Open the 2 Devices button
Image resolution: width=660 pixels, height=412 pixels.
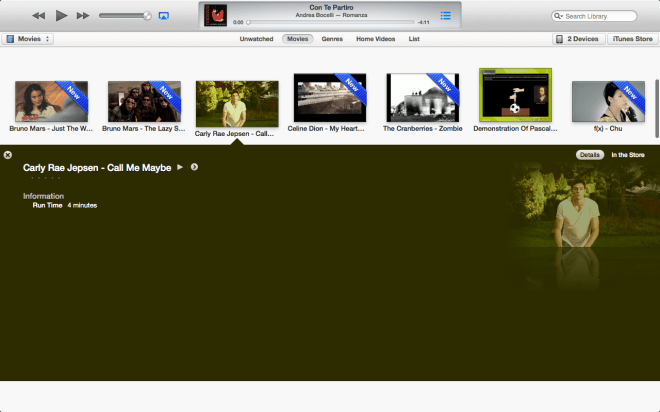tap(578, 39)
